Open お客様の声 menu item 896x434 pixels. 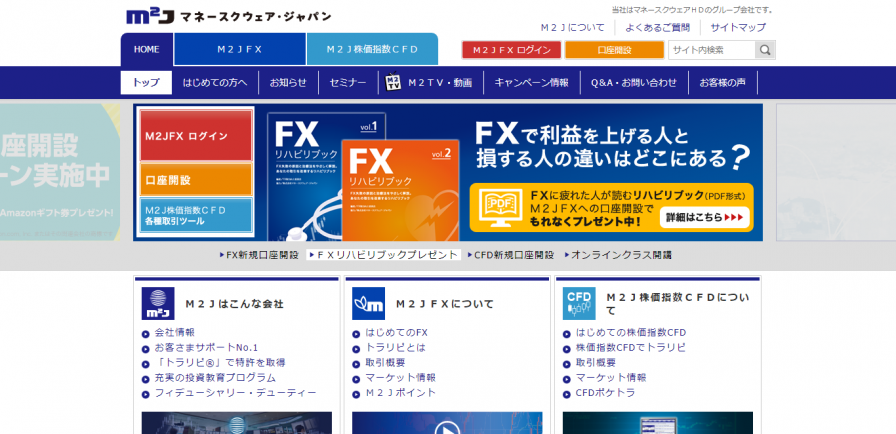pyautogui.click(x=723, y=83)
